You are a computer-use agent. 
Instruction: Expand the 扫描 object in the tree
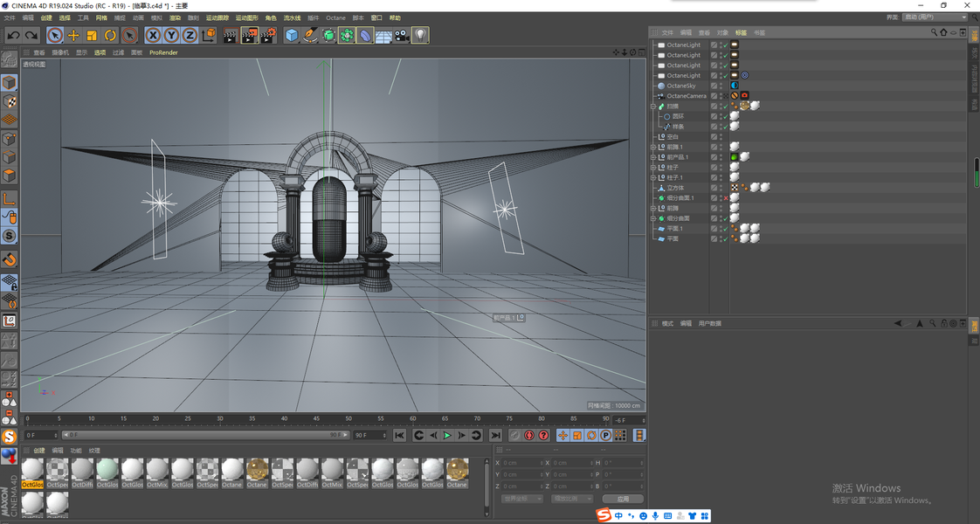click(653, 107)
